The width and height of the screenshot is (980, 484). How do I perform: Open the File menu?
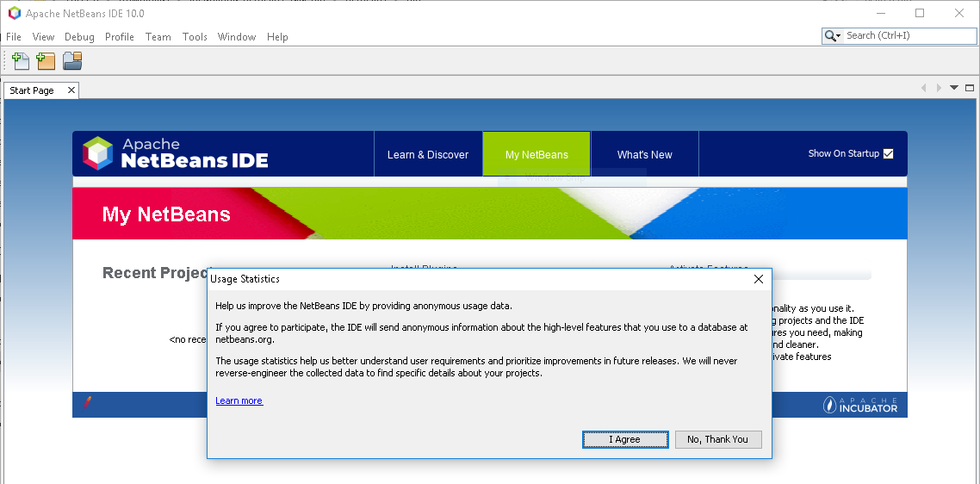coord(13,37)
